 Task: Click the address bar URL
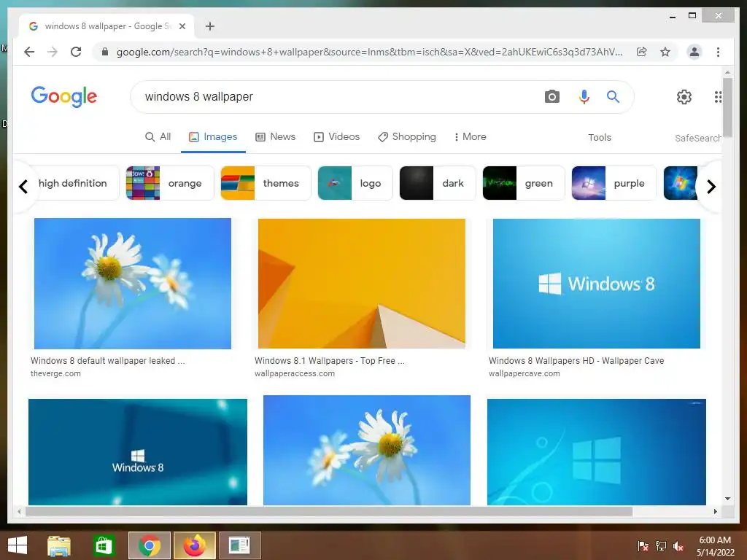369,52
